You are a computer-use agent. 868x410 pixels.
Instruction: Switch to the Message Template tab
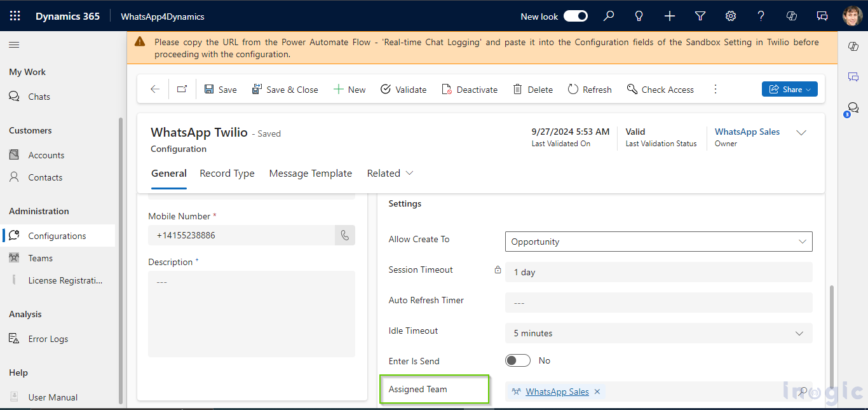coord(310,174)
